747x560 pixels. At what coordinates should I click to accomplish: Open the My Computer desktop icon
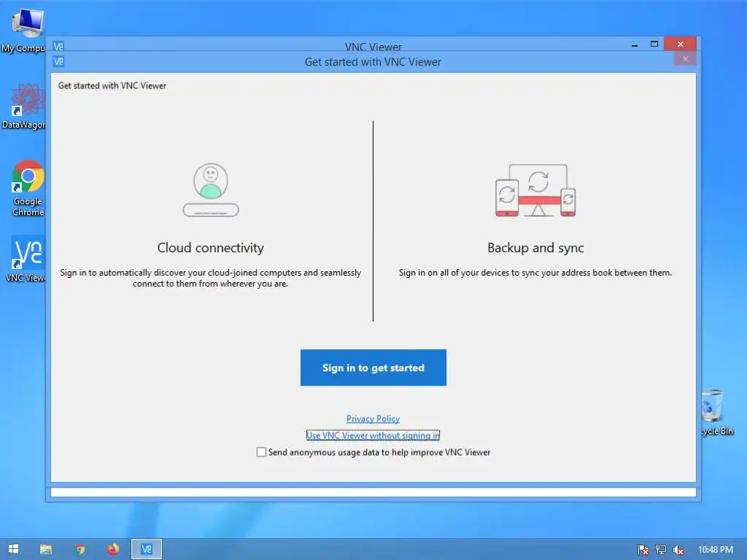pos(24,29)
